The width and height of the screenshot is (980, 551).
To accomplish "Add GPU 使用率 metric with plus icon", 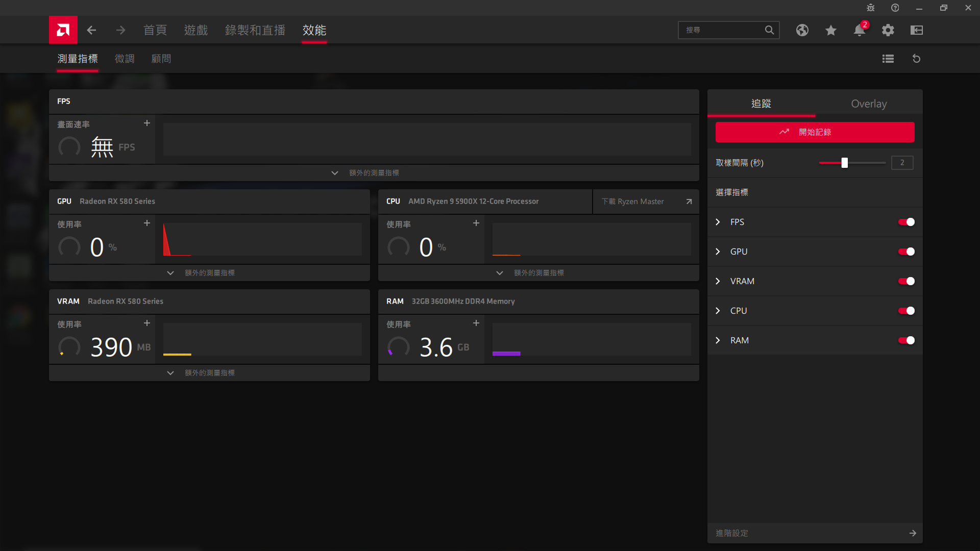I will (147, 223).
